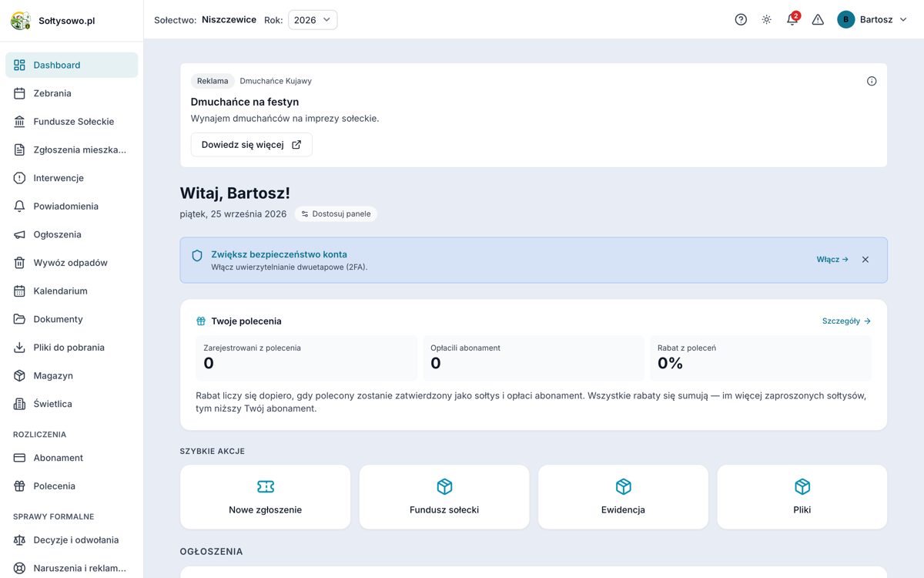Open Dostosuj panele settings
The width and height of the screenshot is (924, 578).
[336, 214]
